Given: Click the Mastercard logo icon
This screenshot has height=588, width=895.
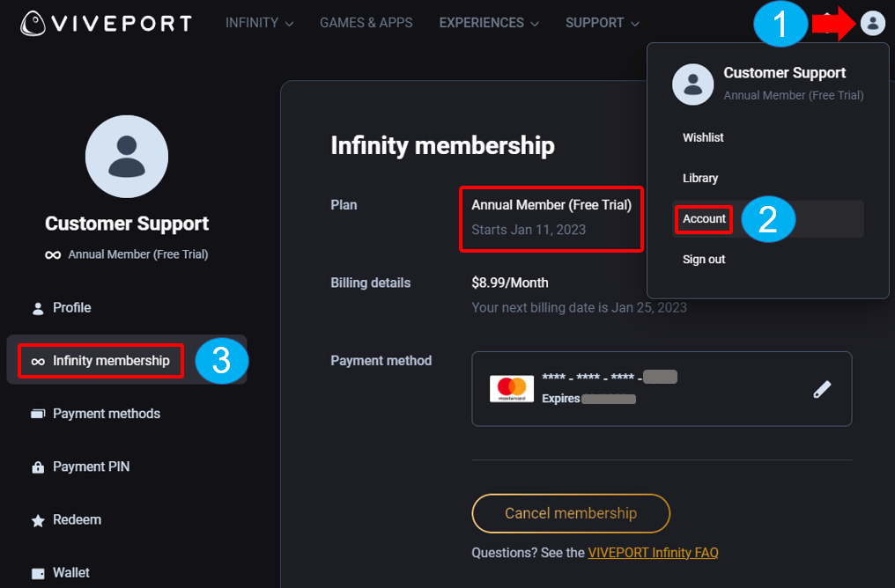Looking at the screenshot, I should pyautogui.click(x=512, y=389).
